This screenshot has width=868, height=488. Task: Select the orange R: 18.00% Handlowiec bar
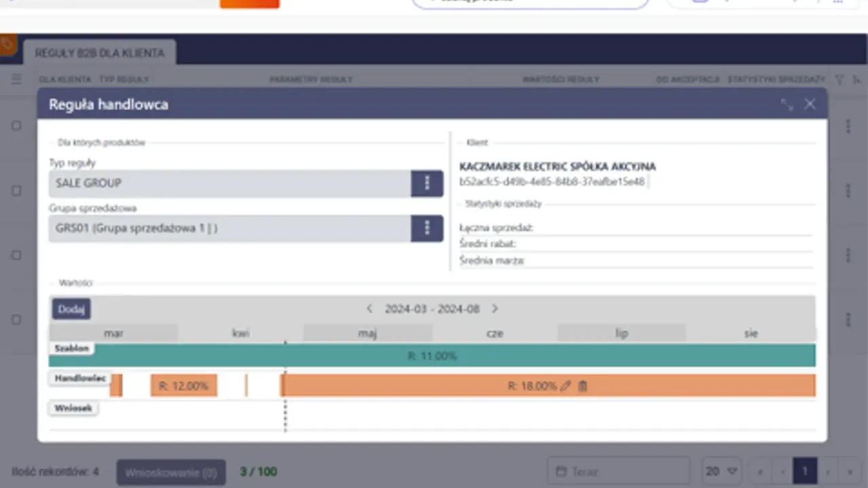pos(548,386)
